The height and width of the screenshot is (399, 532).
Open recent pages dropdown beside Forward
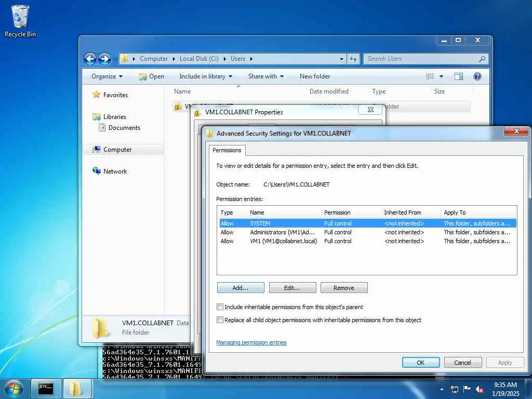(x=115, y=59)
